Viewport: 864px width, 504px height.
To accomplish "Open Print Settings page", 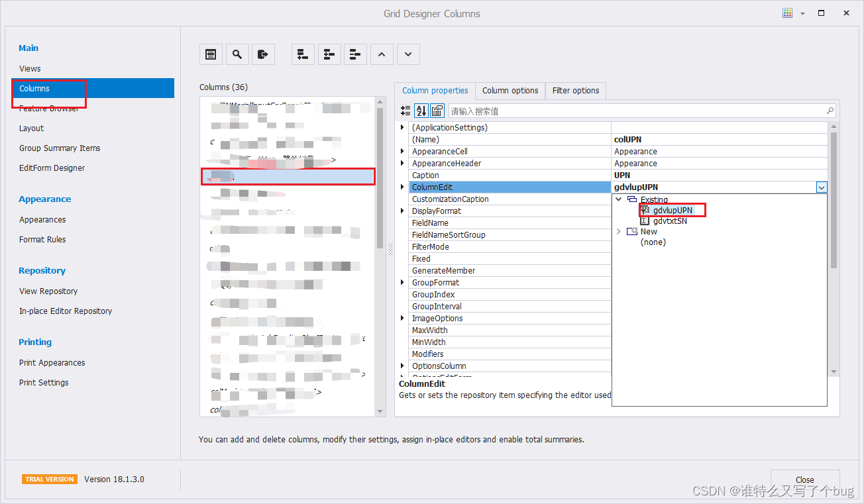I will pos(44,383).
